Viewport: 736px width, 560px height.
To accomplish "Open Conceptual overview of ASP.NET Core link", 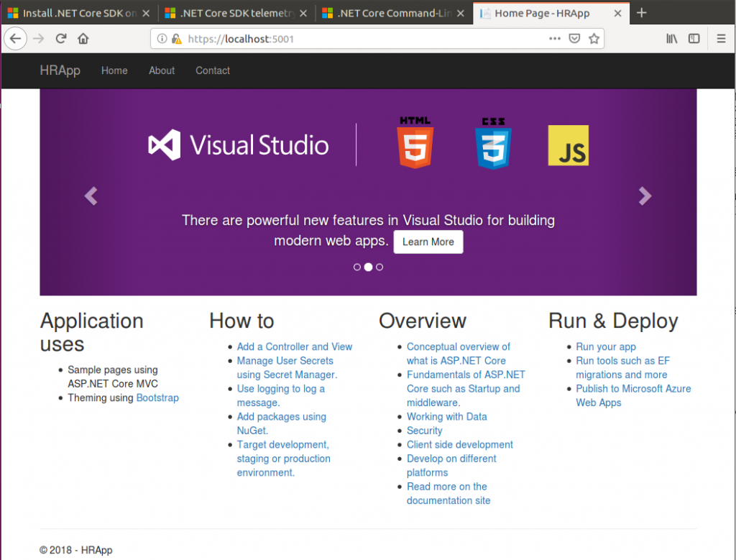I will point(458,354).
